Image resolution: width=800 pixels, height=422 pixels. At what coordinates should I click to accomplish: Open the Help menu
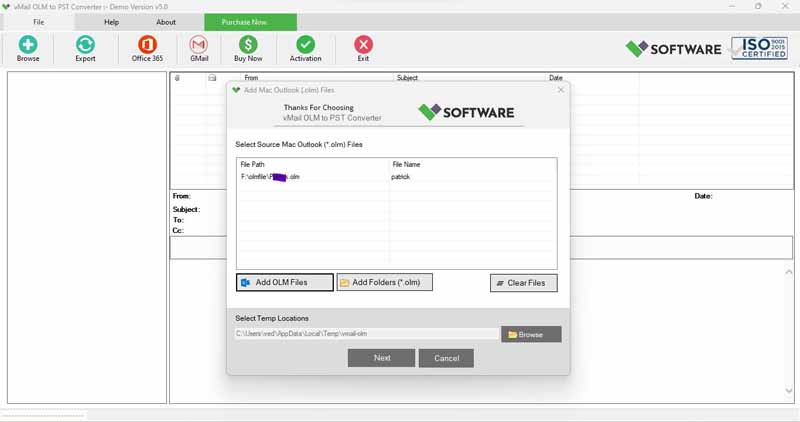click(111, 22)
